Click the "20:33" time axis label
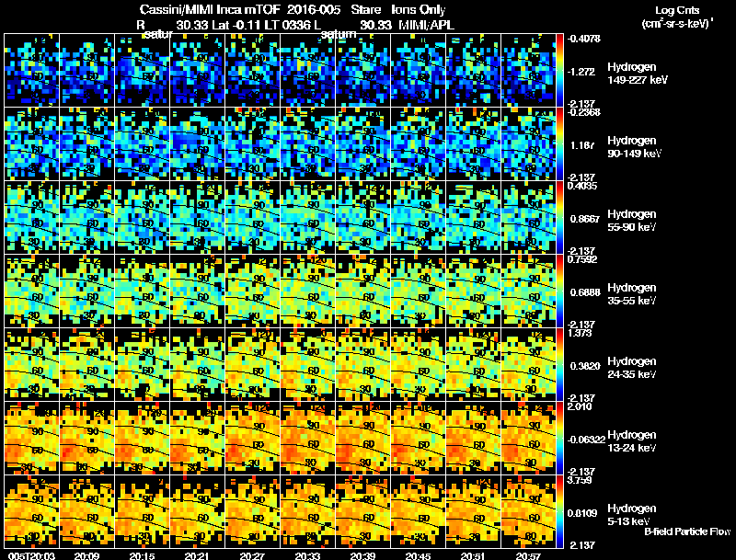The image size is (736, 560). pos(308,555)
